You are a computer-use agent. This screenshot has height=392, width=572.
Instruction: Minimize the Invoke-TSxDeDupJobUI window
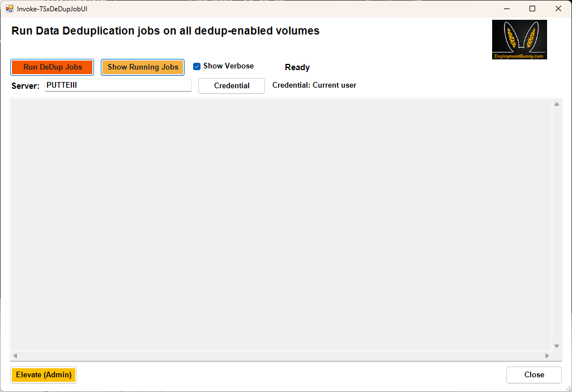pos(507,8)
